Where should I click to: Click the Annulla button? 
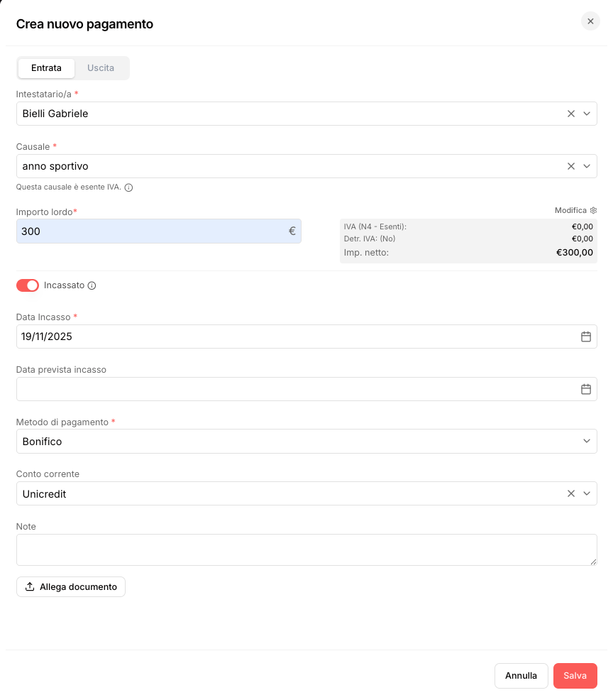click(x=521, y=675)
